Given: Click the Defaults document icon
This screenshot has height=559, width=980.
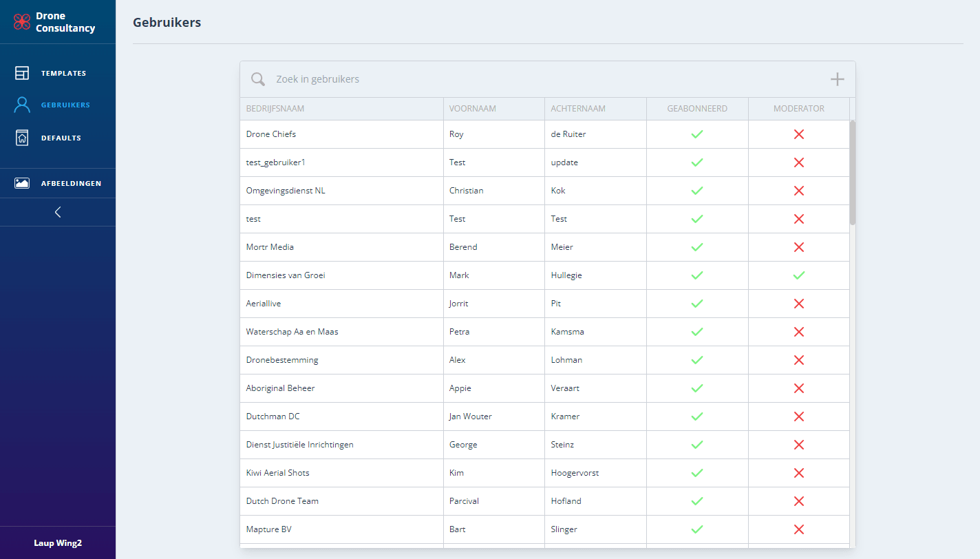Looking at the screenshot, I should tap(22, 138).
